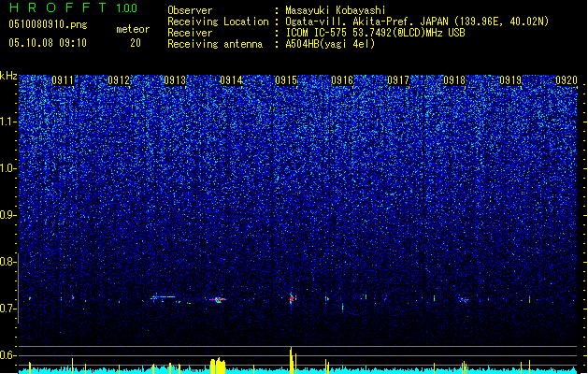The height and width of the screenshot is (374, 588).
Task: Click the 1.0 frequency axis label
Action: pyautogui.click(x=7, y=168)
